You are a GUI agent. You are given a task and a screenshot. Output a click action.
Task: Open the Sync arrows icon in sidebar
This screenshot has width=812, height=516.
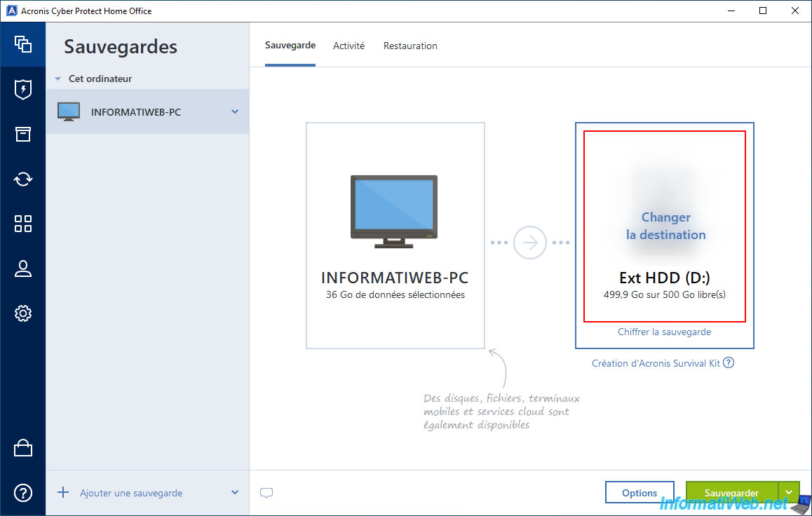point(22,179)
